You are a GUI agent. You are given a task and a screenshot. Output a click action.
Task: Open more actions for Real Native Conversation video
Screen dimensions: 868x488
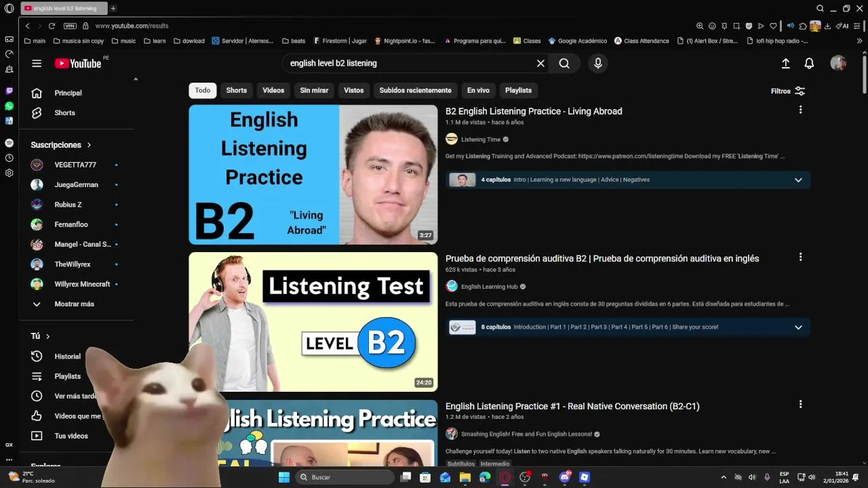(x=800, y=404)
